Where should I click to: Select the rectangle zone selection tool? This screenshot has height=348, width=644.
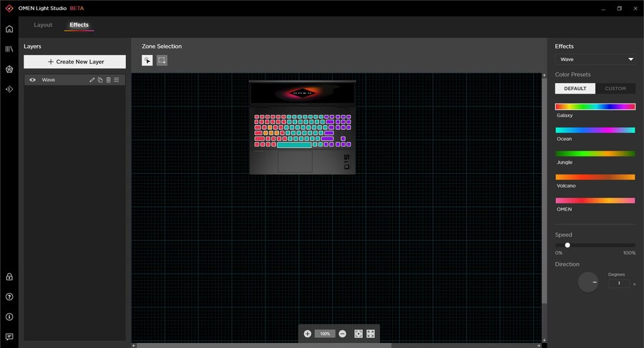point(162,60)
